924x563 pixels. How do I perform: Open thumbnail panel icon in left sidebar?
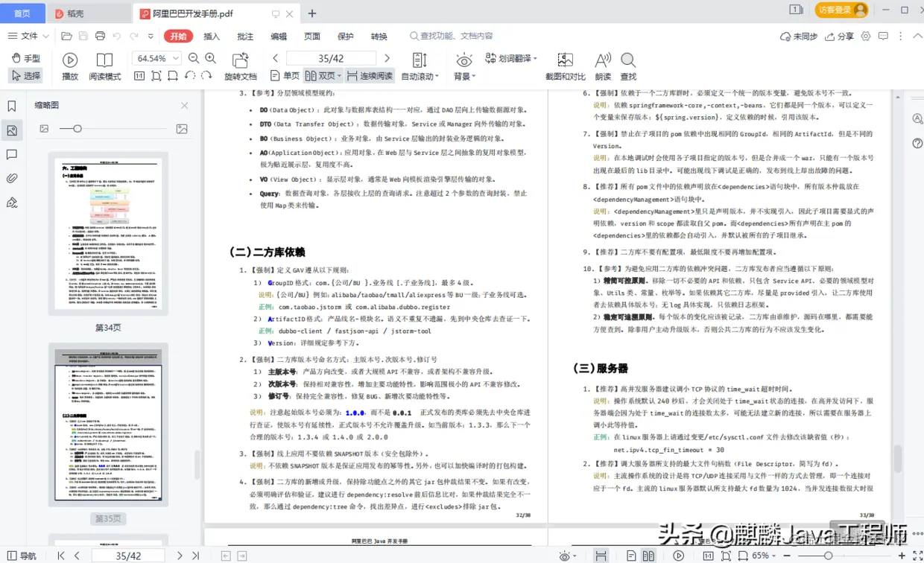[12, 130]
